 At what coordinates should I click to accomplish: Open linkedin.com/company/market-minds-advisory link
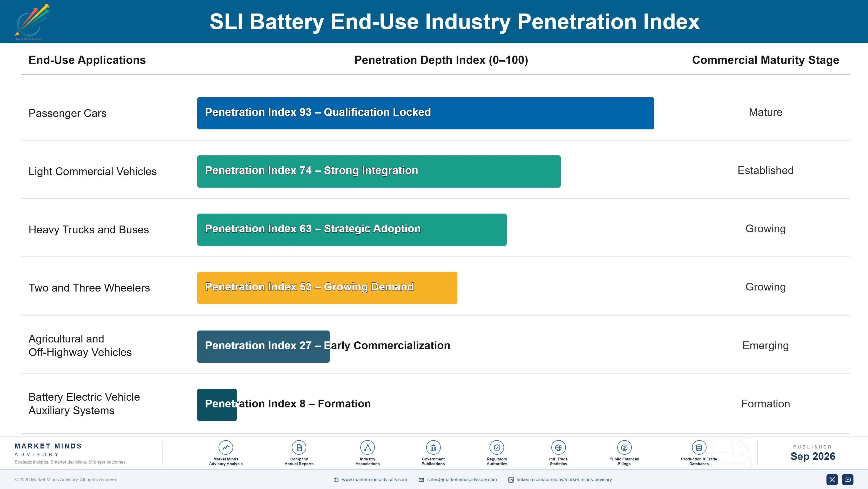pyautogui.click(x=564, y=480)
